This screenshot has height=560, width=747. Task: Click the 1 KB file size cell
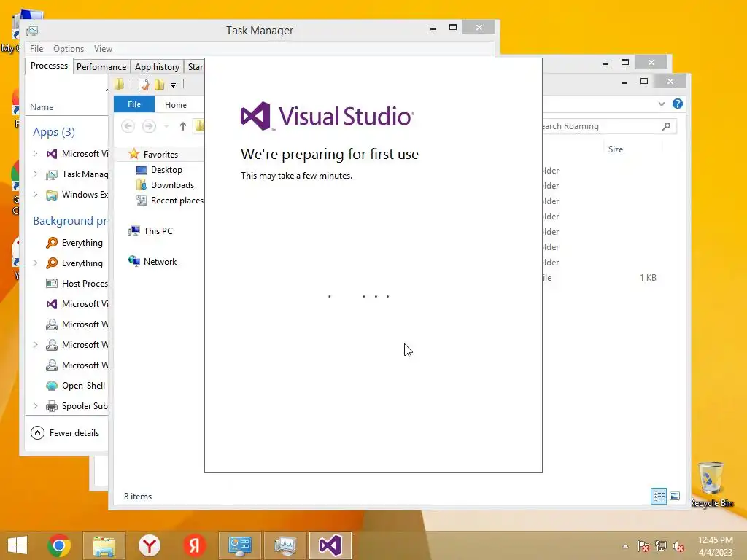click(x=648, y=278)
